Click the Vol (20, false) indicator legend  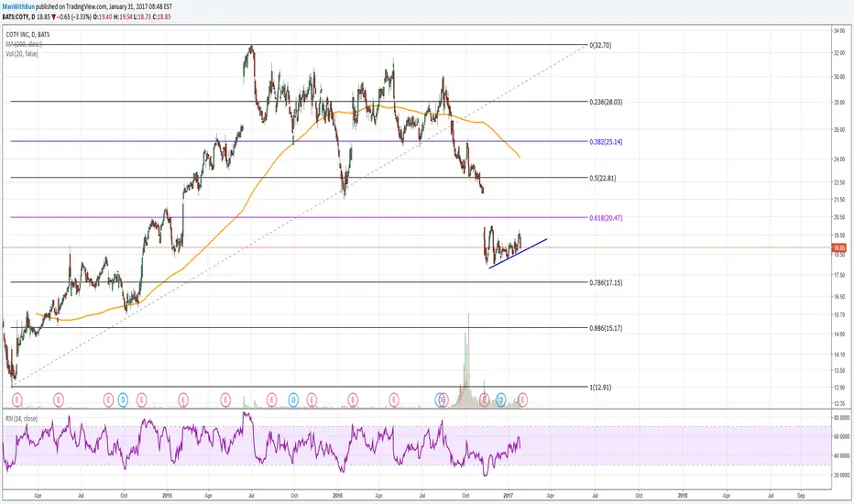(22, 54)
